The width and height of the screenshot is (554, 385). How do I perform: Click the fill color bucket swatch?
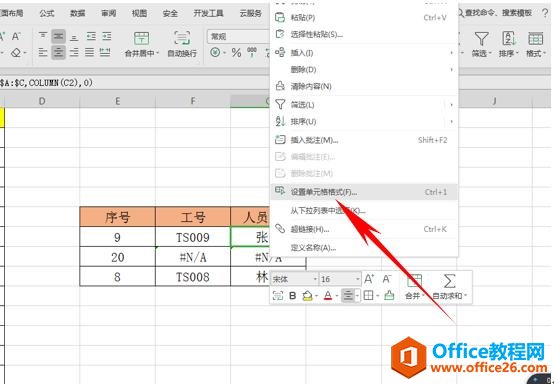click(308, 296)
